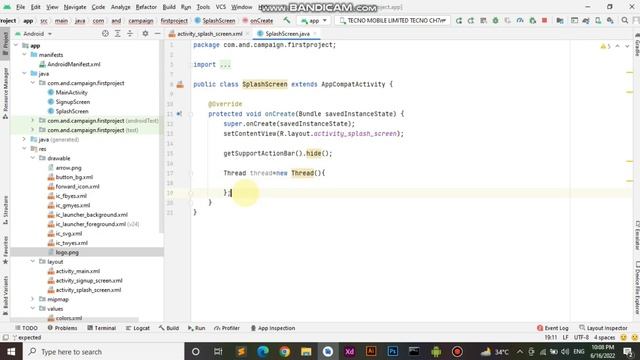The height and width of the screenshot is (360, 640).
Task: Open Photoshop from taskbar
Action: tap(393, 351)
